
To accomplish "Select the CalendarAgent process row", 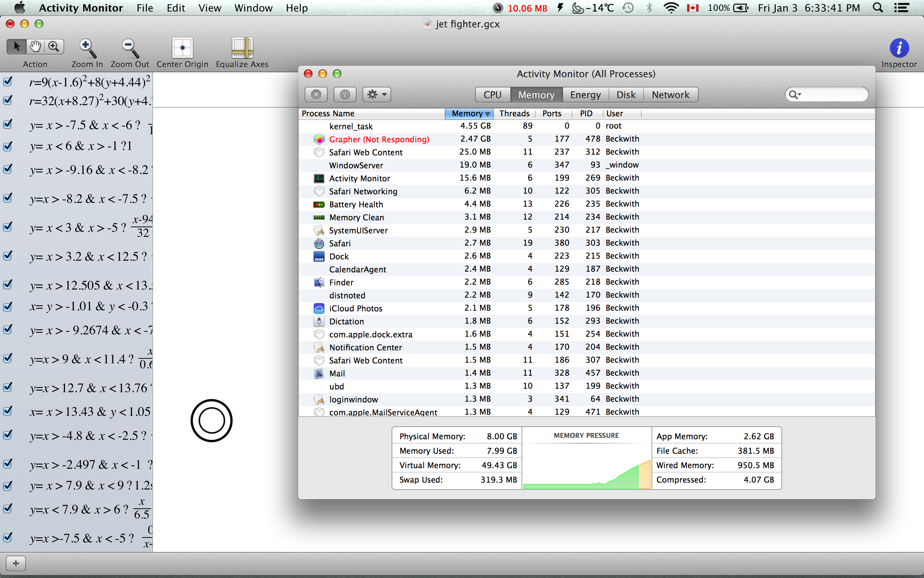I will click(587, 269).
